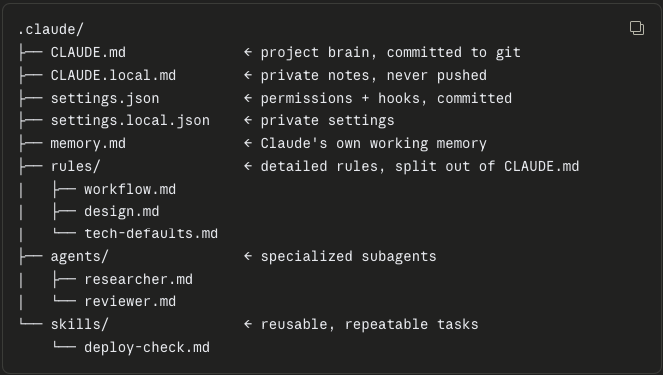Viewport: 663px width, 375px height.
Task: Select deploy-check.md under skills
Action: (x=146, y=348)
